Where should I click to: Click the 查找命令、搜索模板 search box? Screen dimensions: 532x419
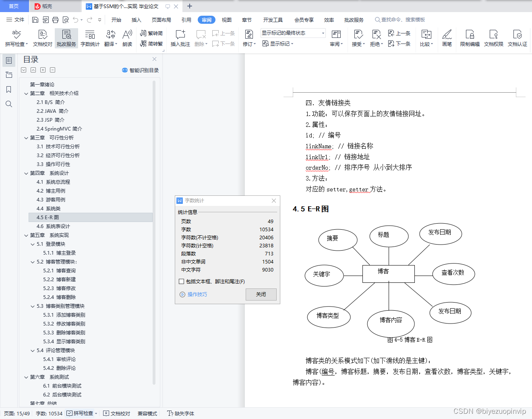coord(400,20)
